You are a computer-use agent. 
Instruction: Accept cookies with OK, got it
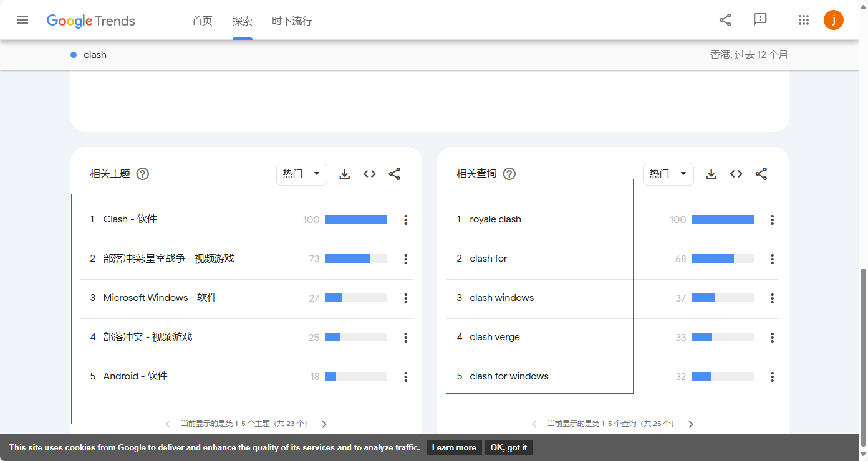[x=509, y=447]
